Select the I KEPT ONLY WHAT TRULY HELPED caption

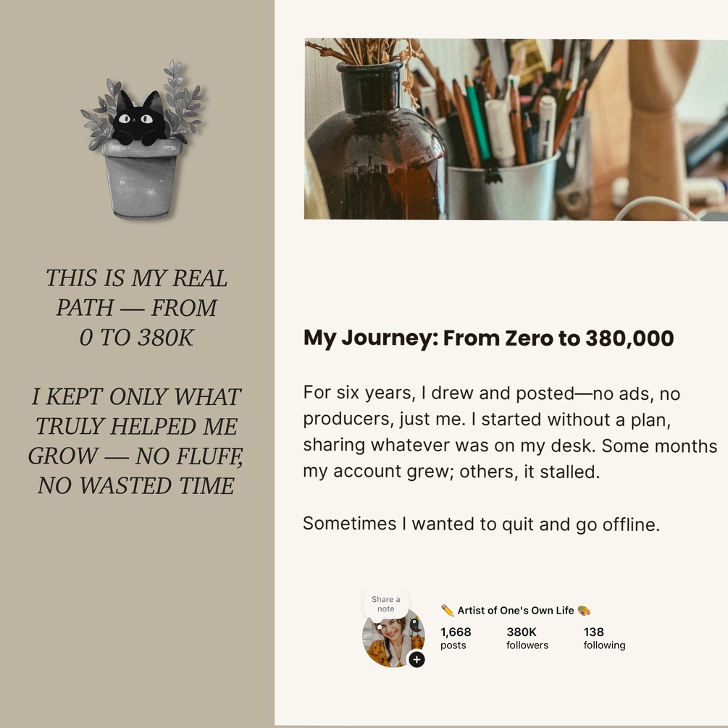(136, 441)
